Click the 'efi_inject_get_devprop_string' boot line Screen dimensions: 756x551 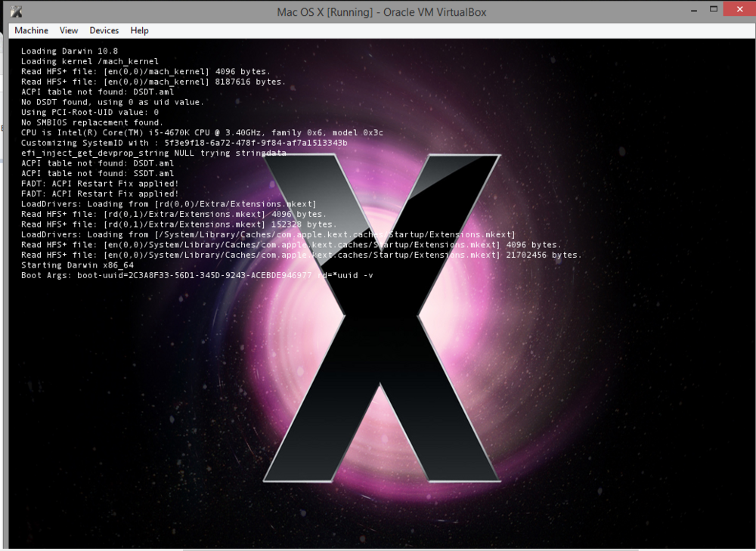pyautogui.click(x=153, y=153)
